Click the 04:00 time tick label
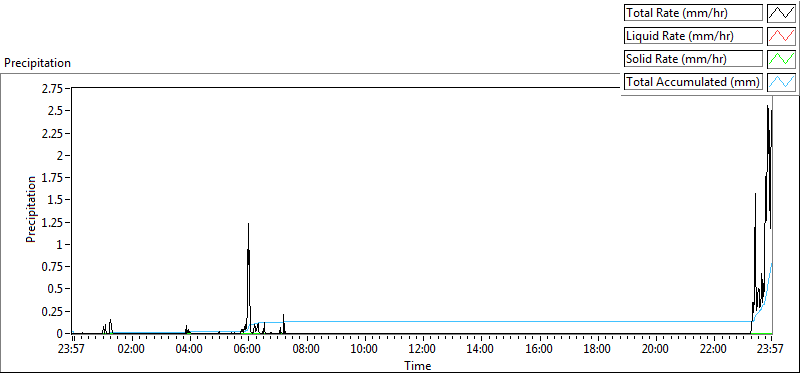 click(190, 350)
